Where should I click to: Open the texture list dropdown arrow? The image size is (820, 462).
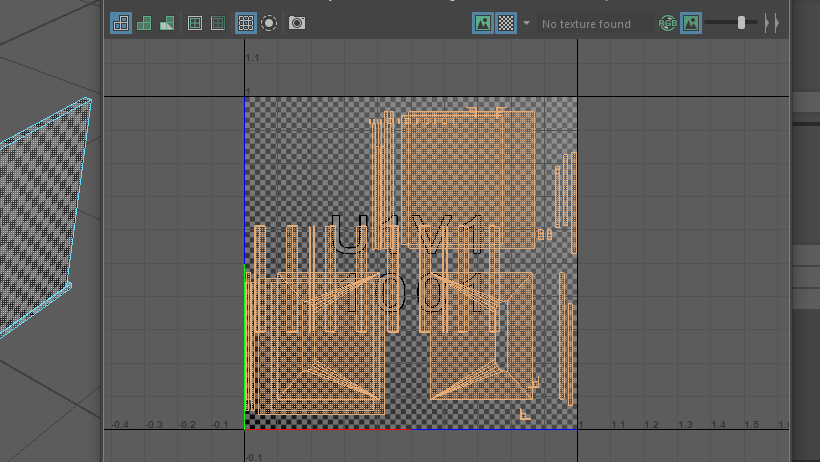[527, 22]
